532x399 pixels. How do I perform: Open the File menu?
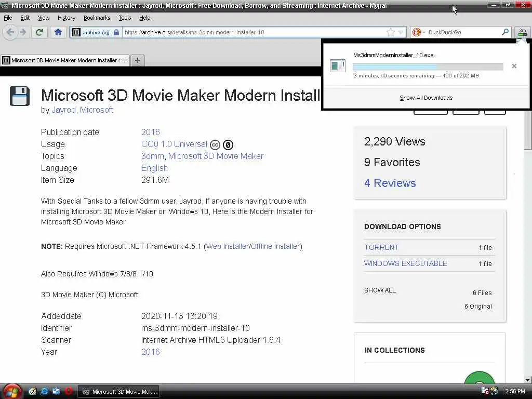click(x=8, y=18)
